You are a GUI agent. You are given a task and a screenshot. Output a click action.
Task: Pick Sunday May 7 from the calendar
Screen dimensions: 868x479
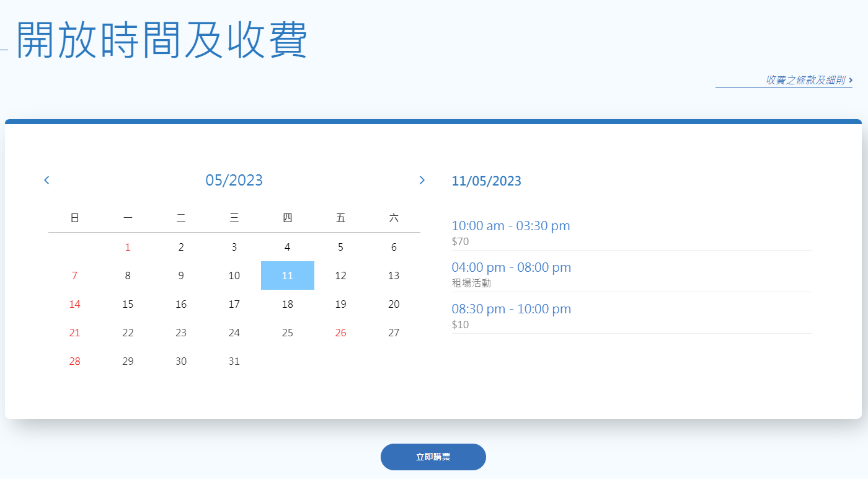74,275
